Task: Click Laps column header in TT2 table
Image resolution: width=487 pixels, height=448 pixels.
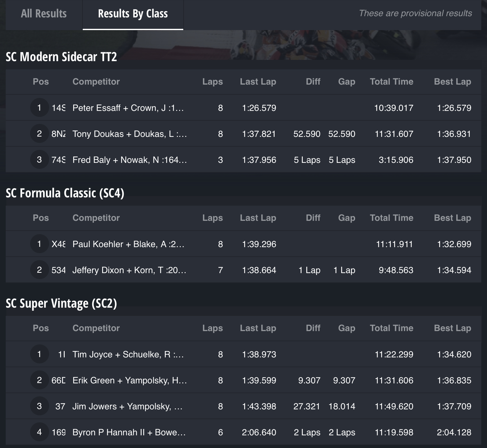Action: click(212, 82)
